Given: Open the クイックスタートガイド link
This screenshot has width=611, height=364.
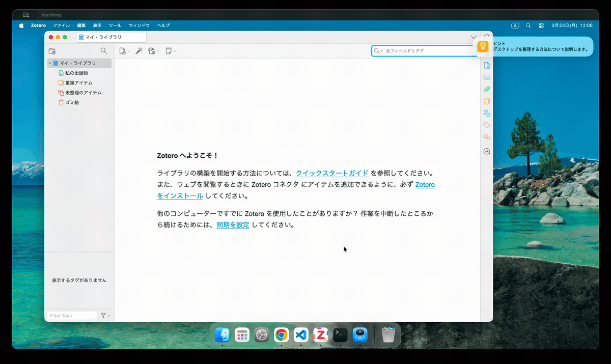Looking at the screenshot, I should (332, 173).
